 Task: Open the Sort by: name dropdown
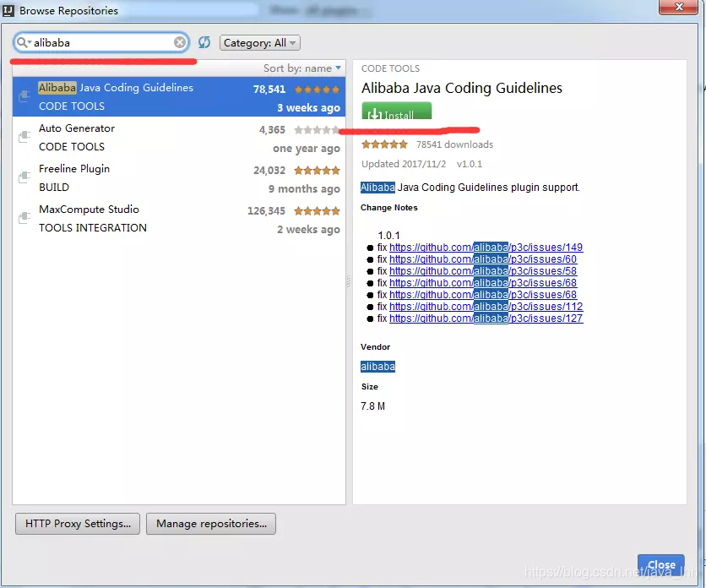pos(302,68)
